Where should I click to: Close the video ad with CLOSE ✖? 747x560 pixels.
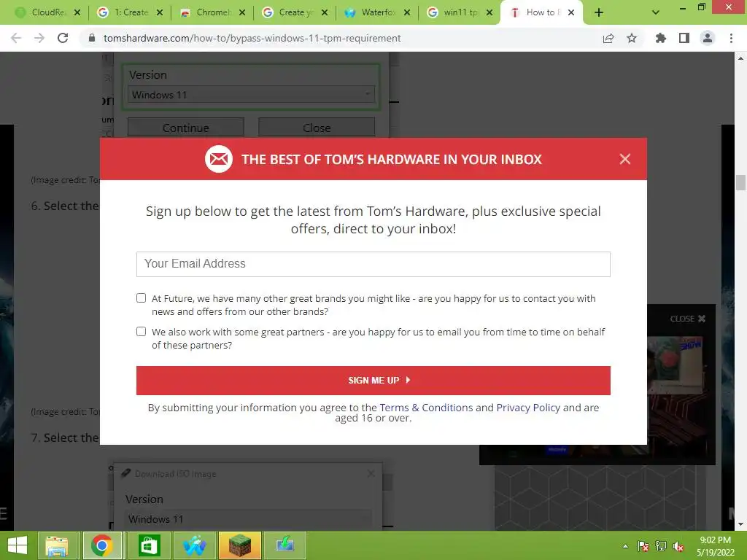pos(687,319)
